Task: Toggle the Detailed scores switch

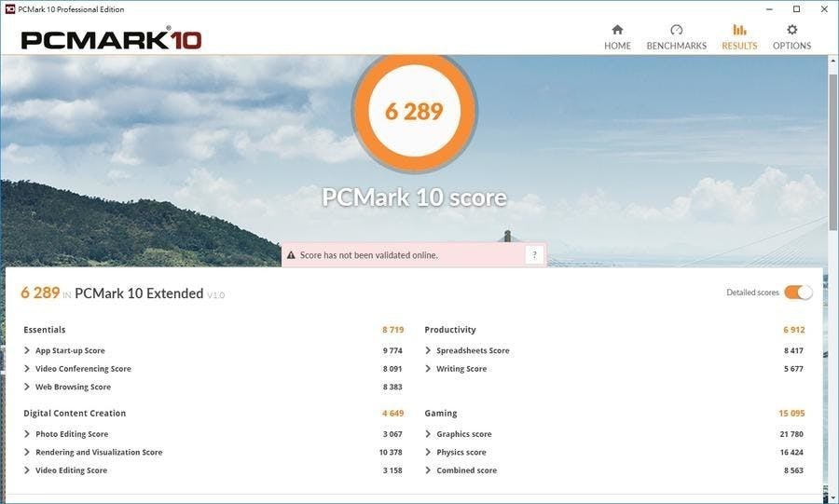Action: pos(798,293)
